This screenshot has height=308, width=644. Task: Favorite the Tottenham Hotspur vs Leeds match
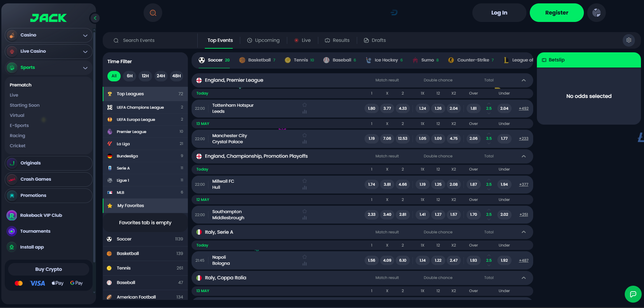tap(304, 105)
